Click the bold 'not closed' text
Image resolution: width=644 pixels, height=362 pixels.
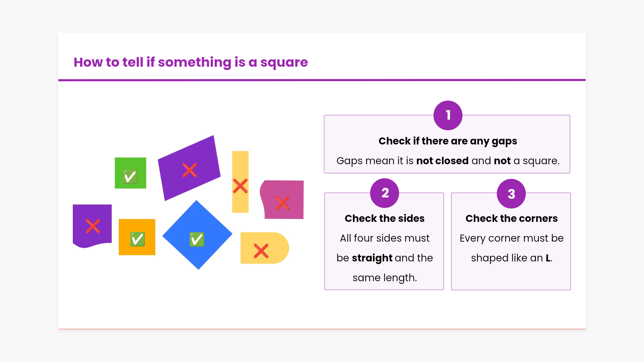click(x=442, y=161)
